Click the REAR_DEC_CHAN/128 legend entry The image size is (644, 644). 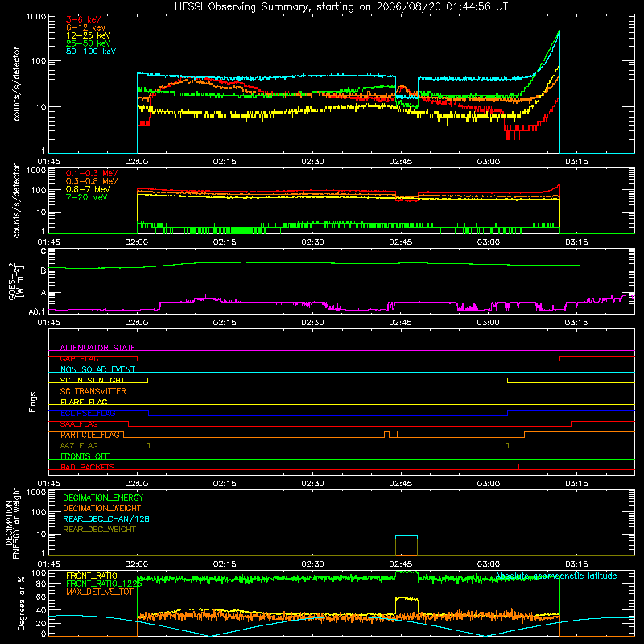(106, 518)
